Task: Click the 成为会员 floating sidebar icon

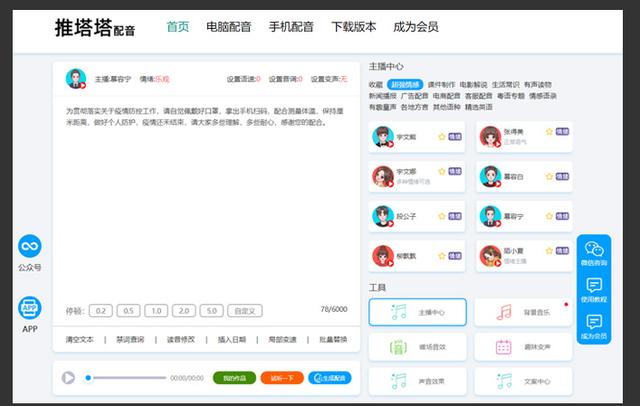Action: (x=594, y=325)
